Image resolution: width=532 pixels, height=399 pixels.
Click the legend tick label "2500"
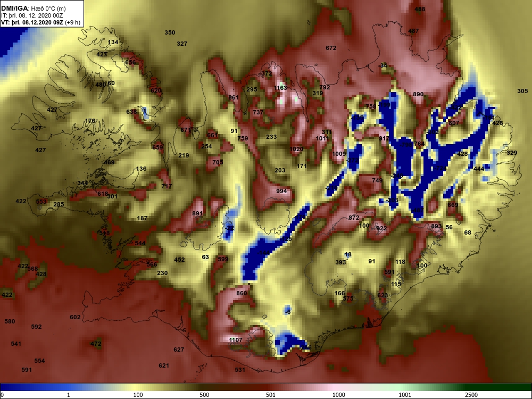(471, 395)
